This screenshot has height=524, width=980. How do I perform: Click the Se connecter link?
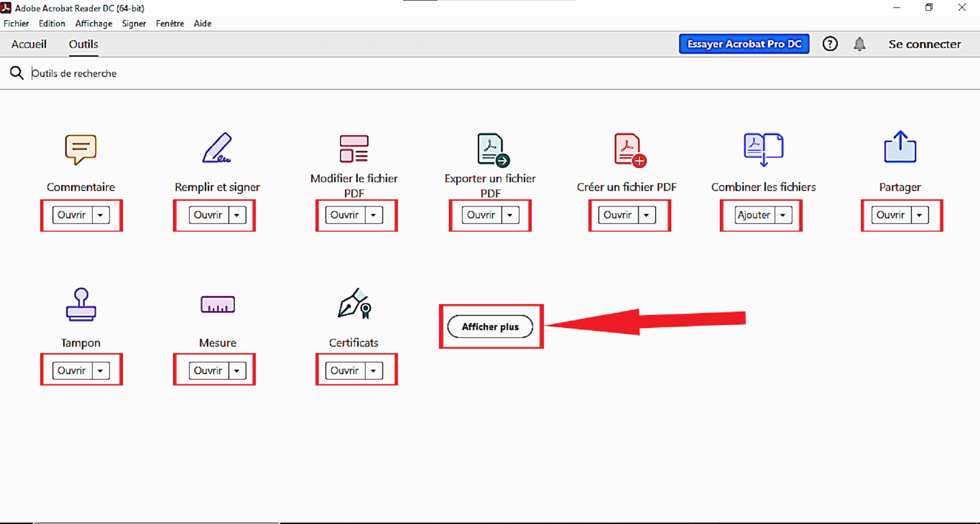(925, 44)
